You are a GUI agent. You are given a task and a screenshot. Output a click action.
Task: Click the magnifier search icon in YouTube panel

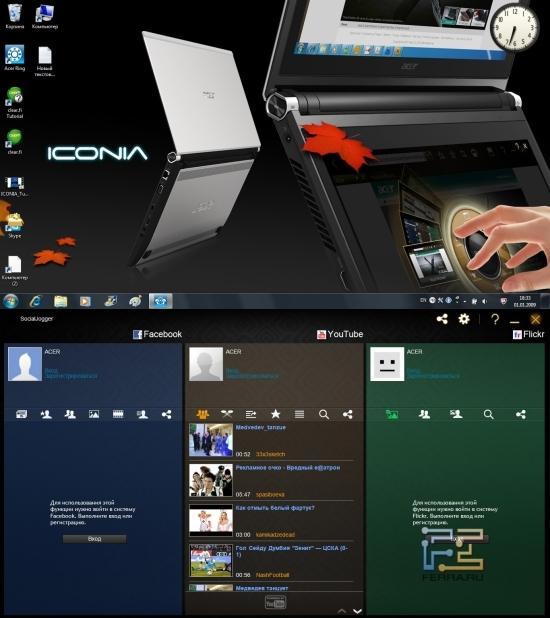pyautogui.click(x=324, y=414)
